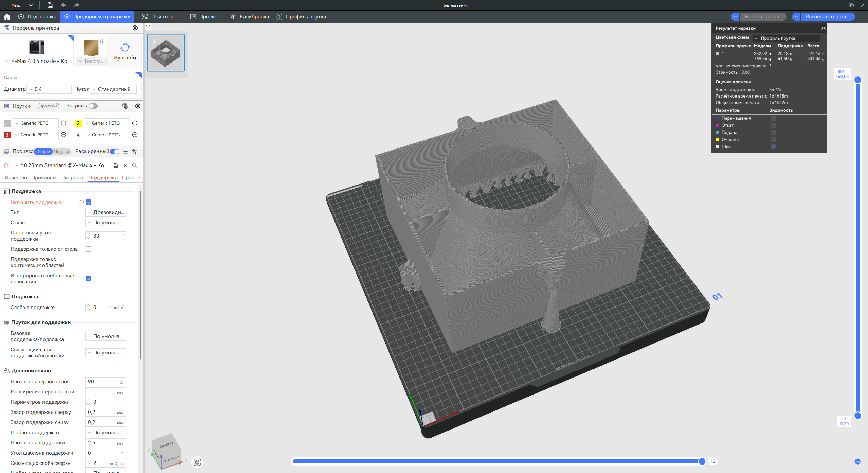The width and height of the screenshot is (868, 473).
Task: Add a filament with the plus icon
Action: pos(104,106)
